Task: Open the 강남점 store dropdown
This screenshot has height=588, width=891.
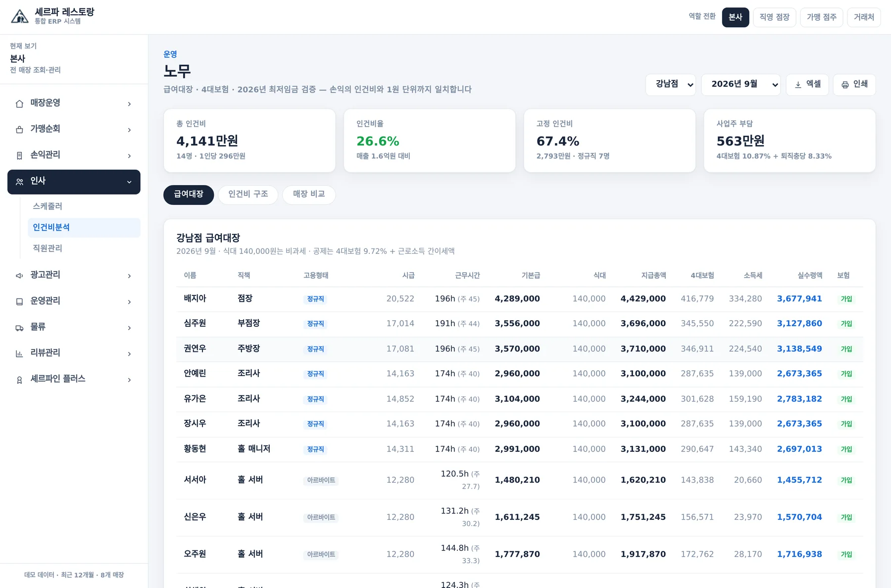Action: point(671,85)
